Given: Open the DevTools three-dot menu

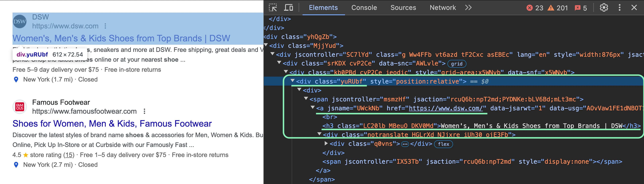Looking at the screenshot, I should point(620,8).
